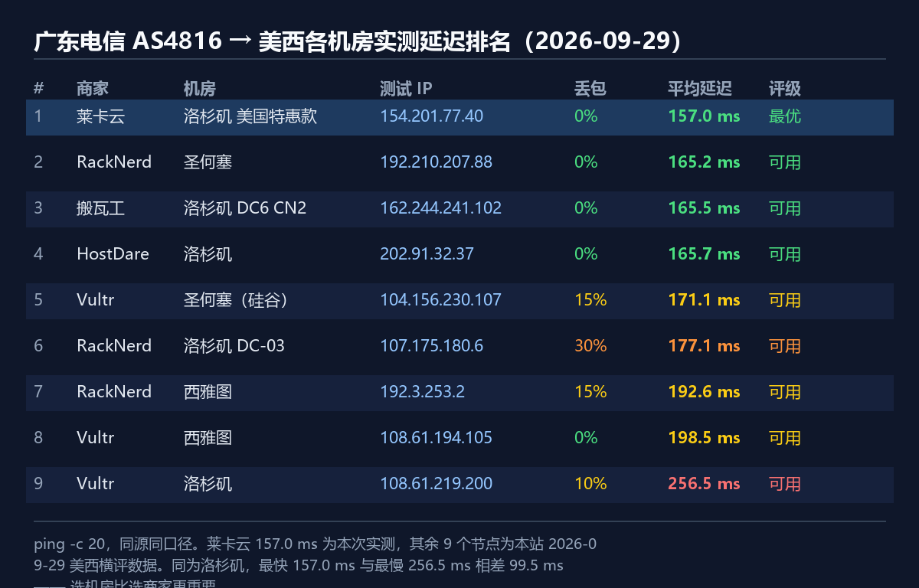The height and width of the screenshot is (588, 919).
Task: Click IP address 162.244.241.102
Action: [x=440, y=208]
